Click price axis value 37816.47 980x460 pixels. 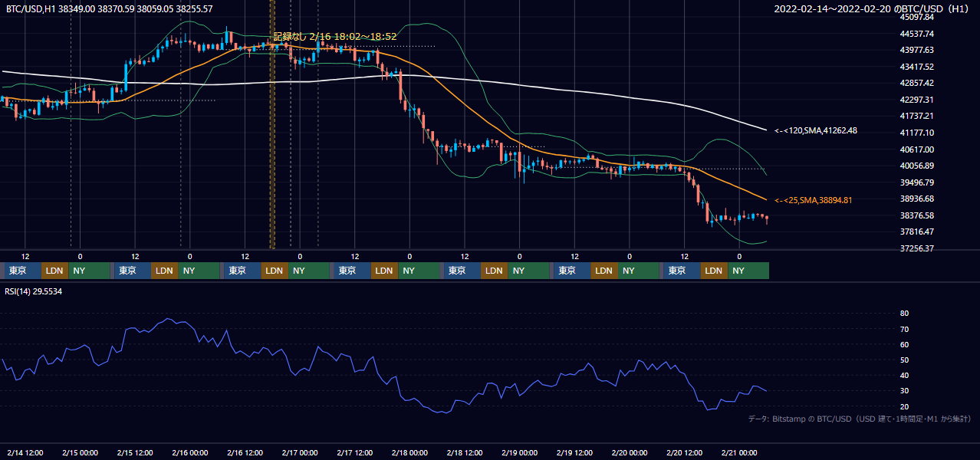coord(917,232)
